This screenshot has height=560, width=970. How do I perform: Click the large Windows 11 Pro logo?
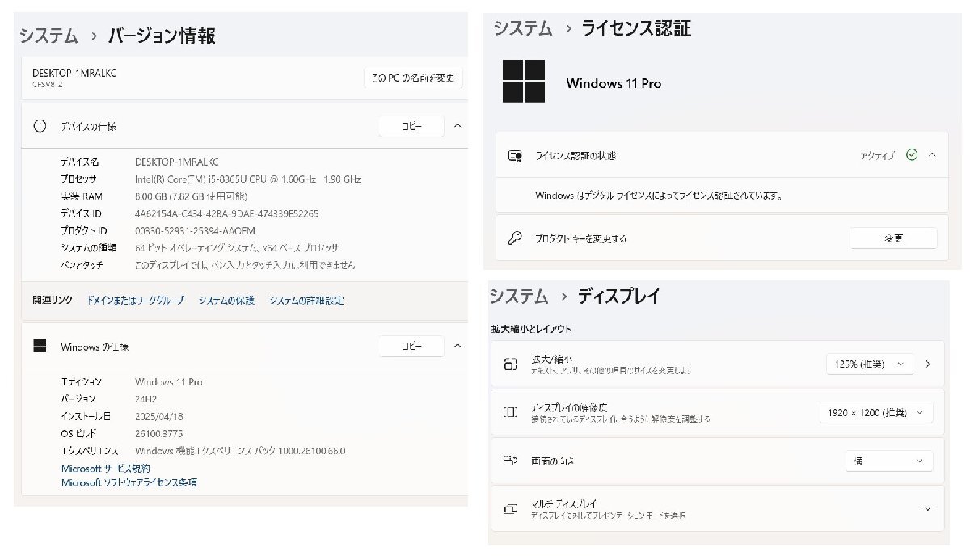click(x=523, y=82)
